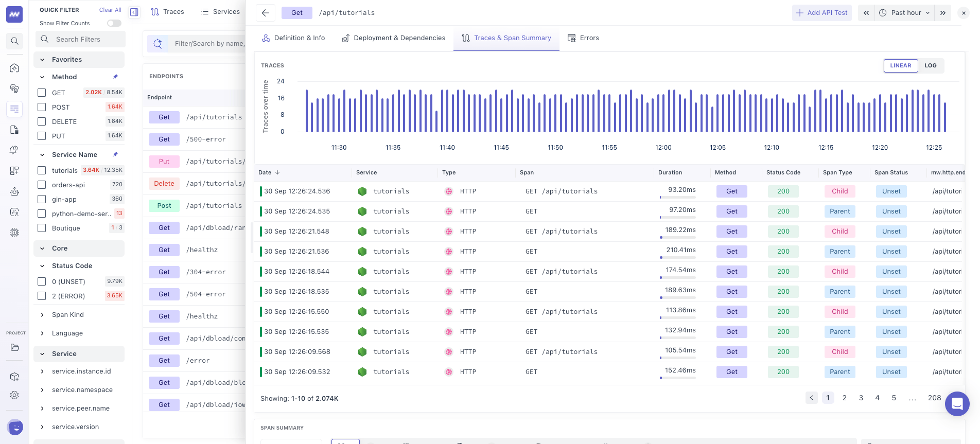This screenshot has width=980, height=444.
Task: Expand the Span Kind filter
Action: 42,315
